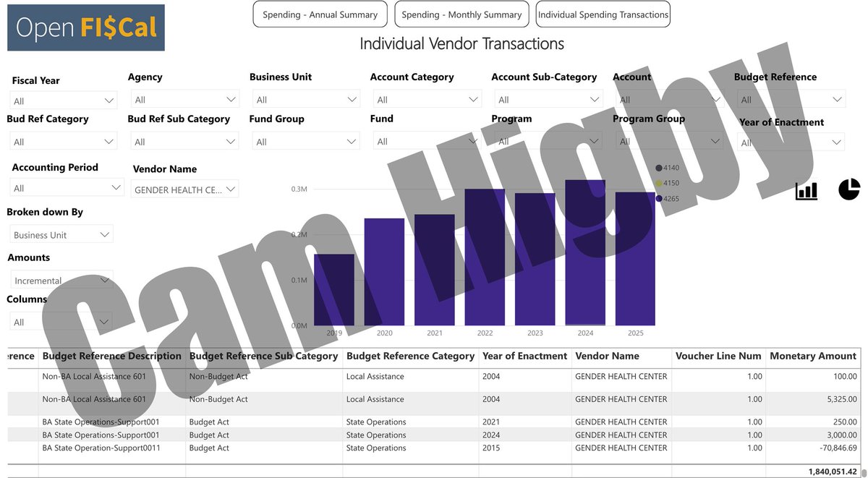Select the 2025 bar in chart
This screenshot has height=478, width=868.
636,258
